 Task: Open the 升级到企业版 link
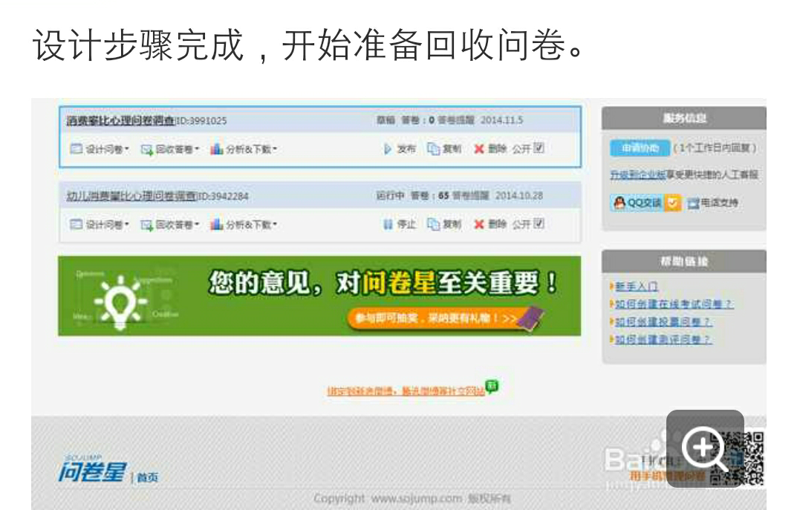(x=638, y=175)
